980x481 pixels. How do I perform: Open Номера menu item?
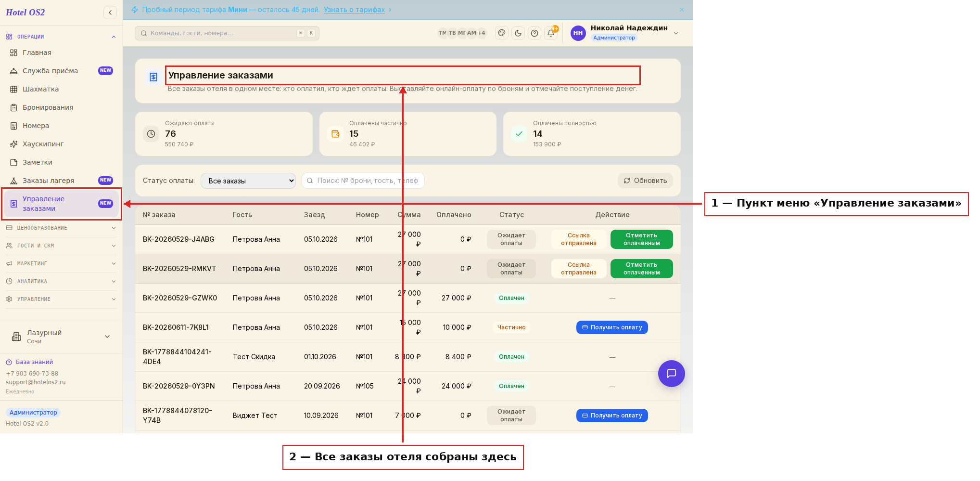61,126
